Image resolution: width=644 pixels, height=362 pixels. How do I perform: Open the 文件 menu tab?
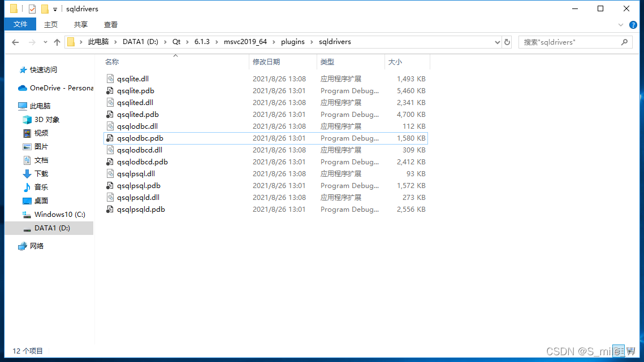(20, 25)
